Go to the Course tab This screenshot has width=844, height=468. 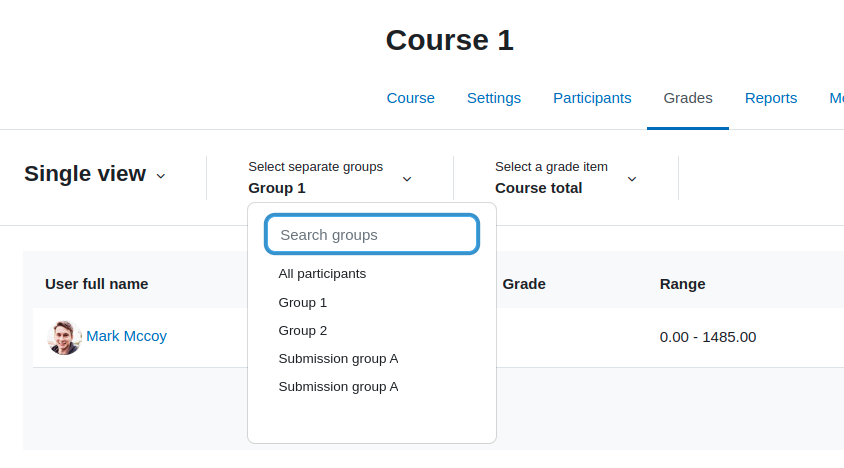coord(411,98)
